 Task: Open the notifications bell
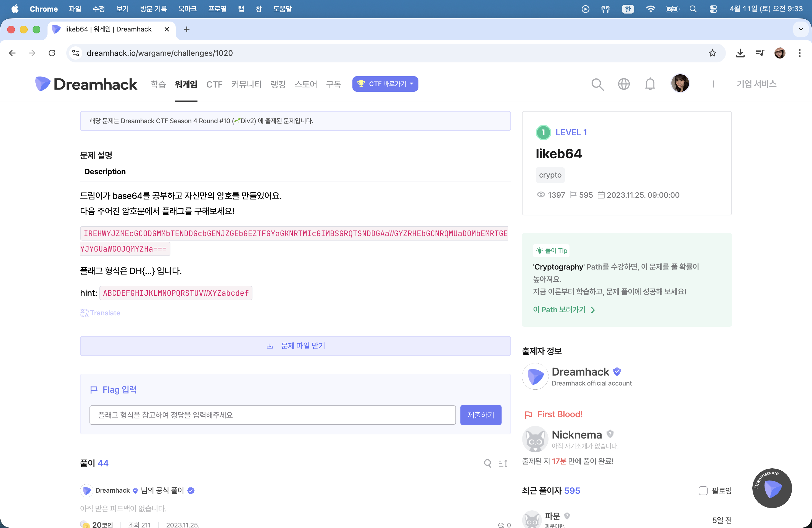pos(650,84)
